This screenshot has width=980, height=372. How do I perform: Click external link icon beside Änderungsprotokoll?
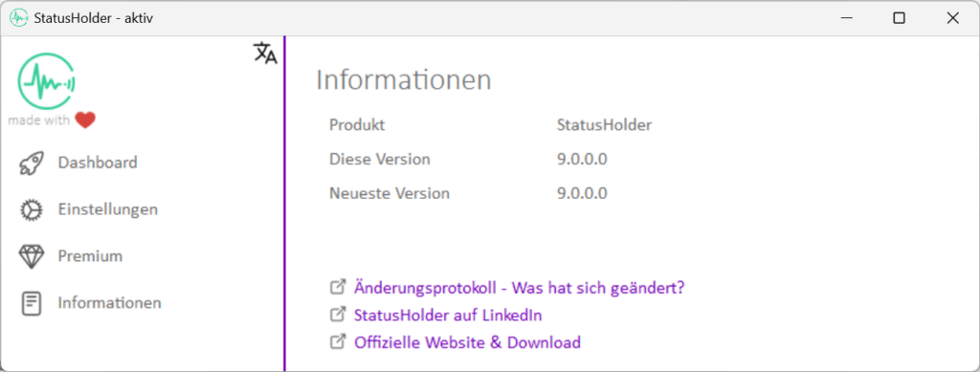point(338,288)
